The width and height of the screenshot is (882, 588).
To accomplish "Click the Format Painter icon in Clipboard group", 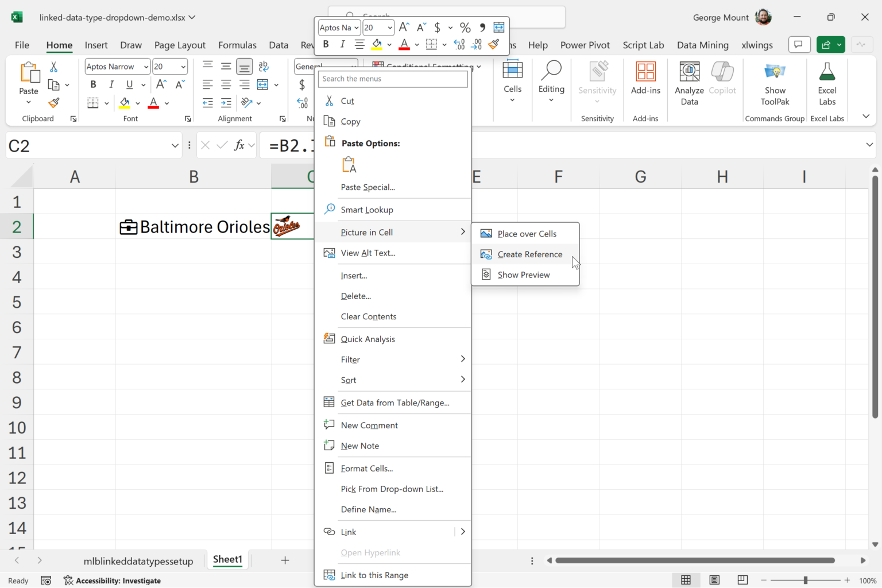I will pyautogui.click(x=54, y=103).
